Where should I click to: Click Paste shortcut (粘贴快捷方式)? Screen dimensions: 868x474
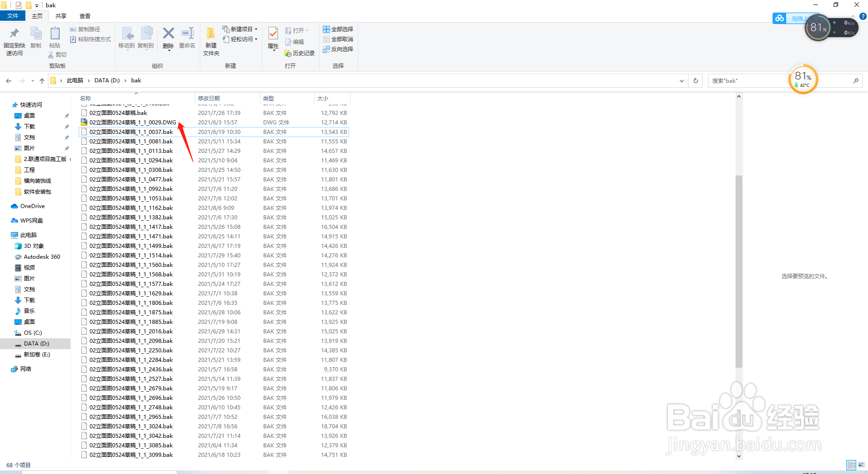point(90,39)
